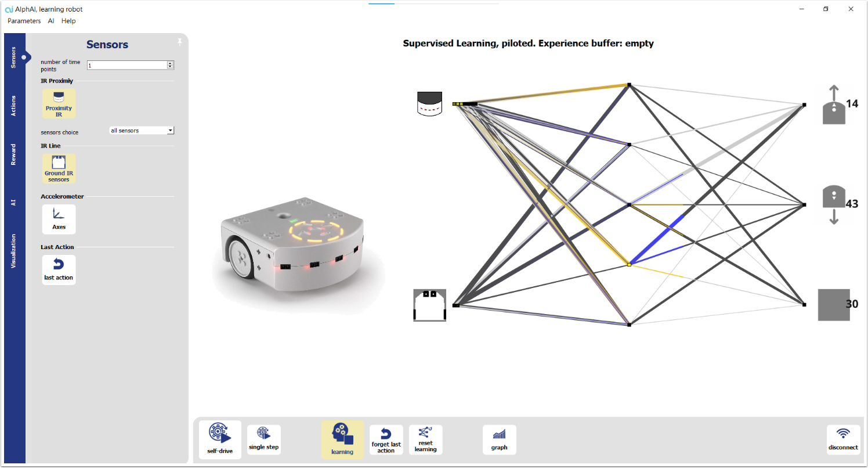Open the graph view
This screenshot has width=868, height=468.
click(499, 440)
